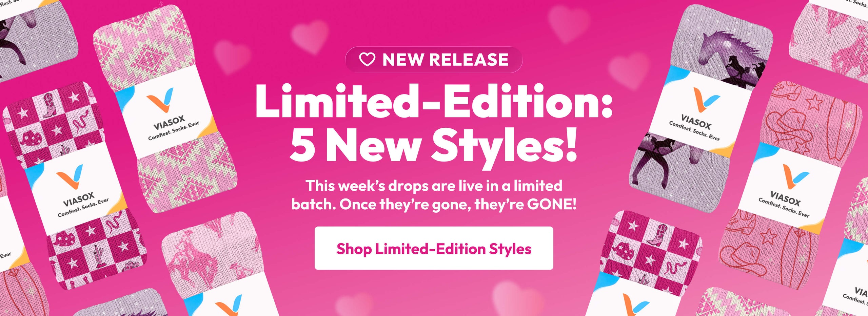Select the pink Aztec-pattern sock on the left
The height and width of the screenshot is (316, 868).
point(165,108)
